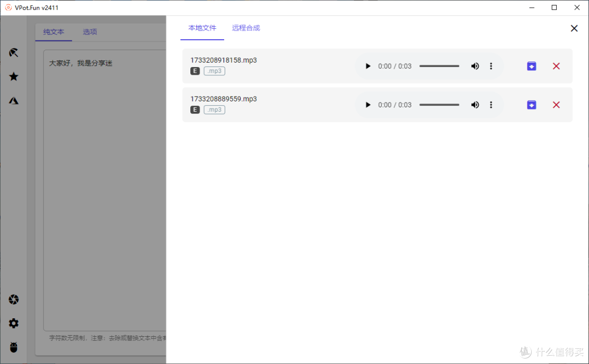The image size is (589, 364).
Task: Click the file name 1733208918158.mp3
Action: pos(224,60)
